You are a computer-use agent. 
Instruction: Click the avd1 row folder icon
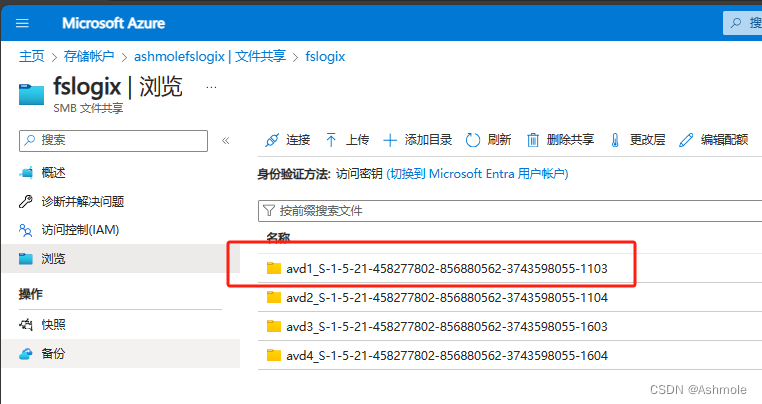point(274,268)
